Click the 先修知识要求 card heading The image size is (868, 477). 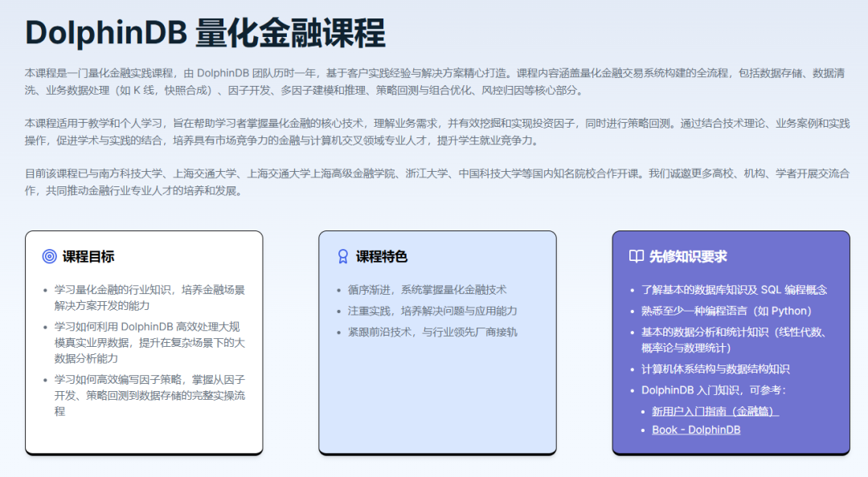688,256
